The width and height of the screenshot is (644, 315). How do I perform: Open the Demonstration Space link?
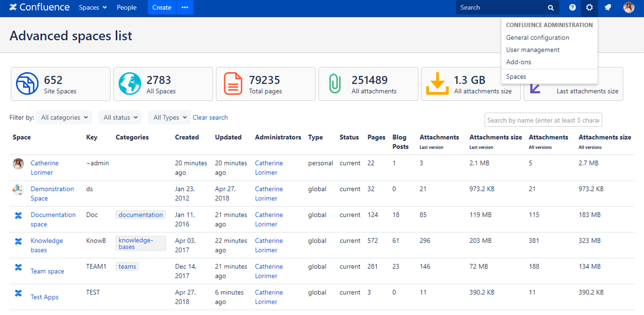click(52, 194)
